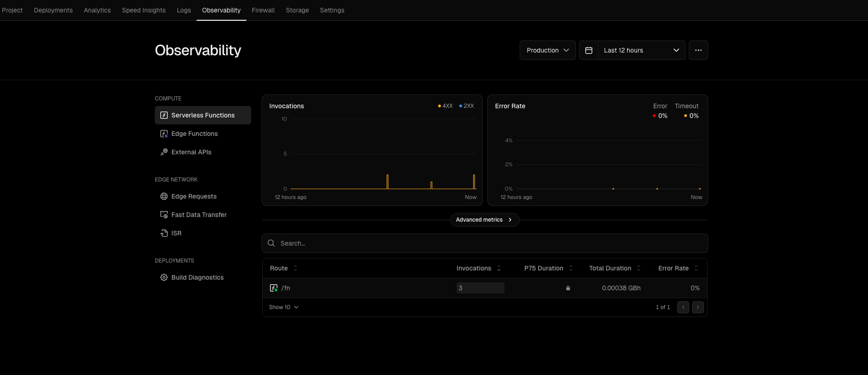Toggle the 4XX legend in Invocations chart
Screen dimensions: 868x375
click(446, 106)
